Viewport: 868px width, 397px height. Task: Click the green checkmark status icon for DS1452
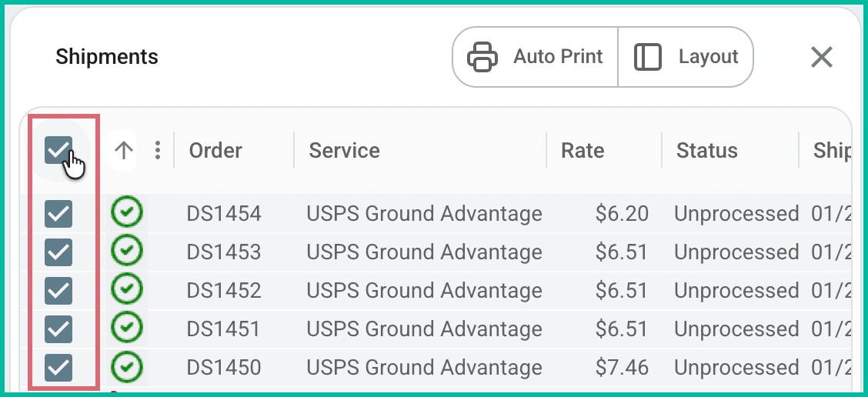click(127, 289)
